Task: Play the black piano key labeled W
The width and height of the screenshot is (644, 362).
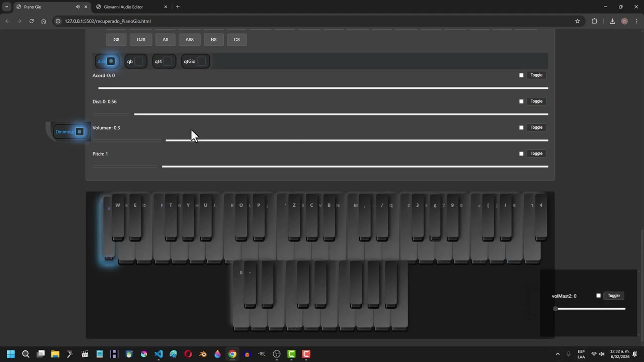Action: pyautogui.click(x=118, y=217)
